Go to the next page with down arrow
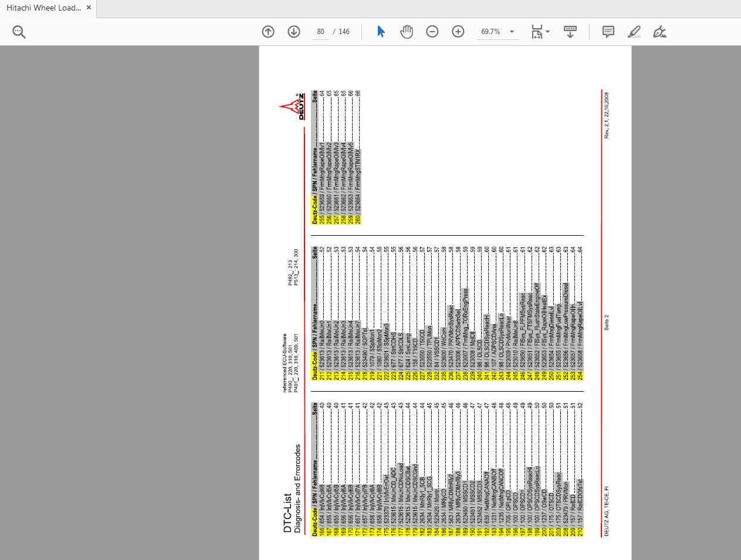 [x=294, y=32]
